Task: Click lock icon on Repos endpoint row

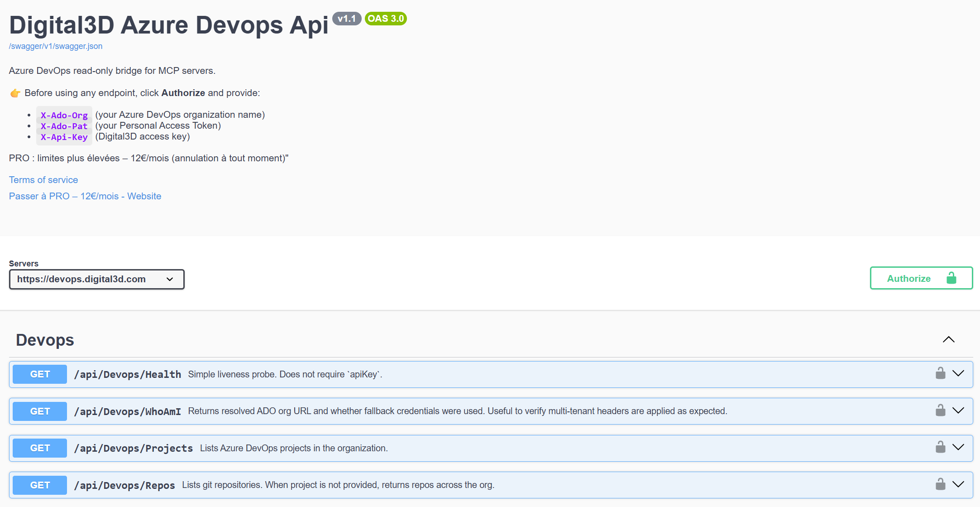Action: [x=941, y=484]
